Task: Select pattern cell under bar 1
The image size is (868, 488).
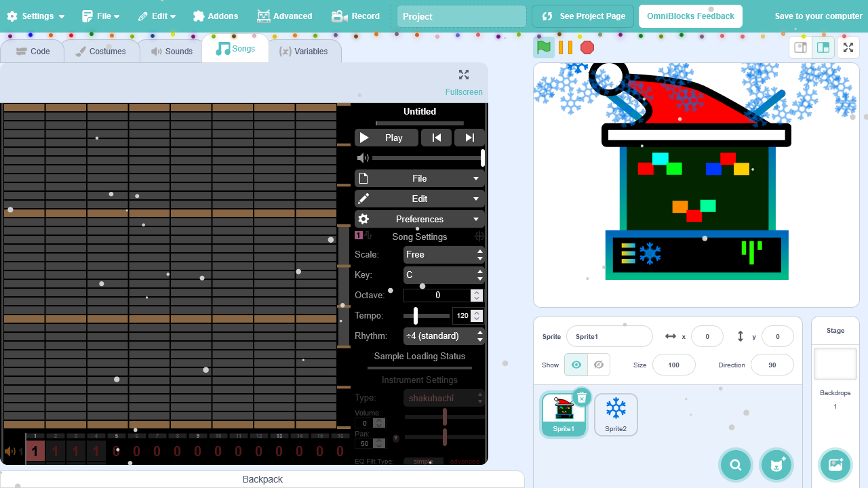Action: point(35,451)
